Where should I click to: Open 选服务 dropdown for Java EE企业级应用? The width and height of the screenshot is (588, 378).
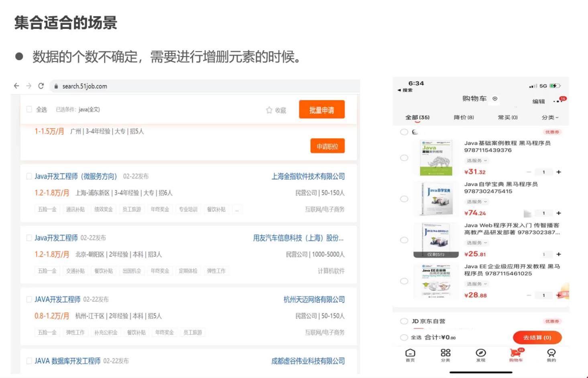click(x=477, y=284)
